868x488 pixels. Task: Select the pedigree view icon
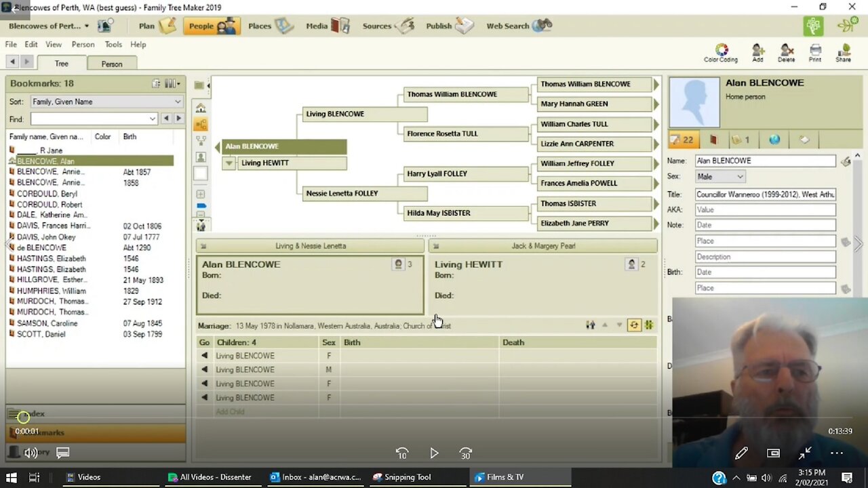coord(201,125)
